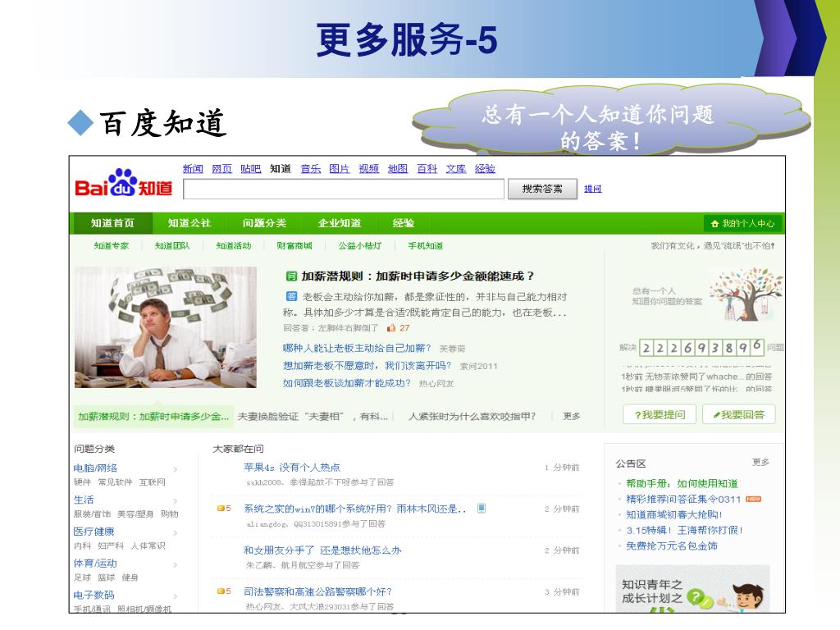Open the 图片 top link
Viewport: 840px width, 630px height.
[x=340, y=169]
